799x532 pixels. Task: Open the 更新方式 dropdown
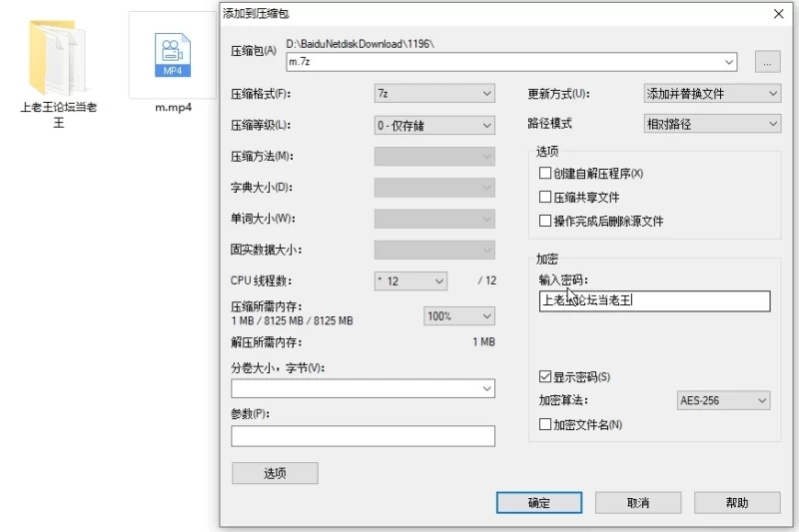point(712,94)
